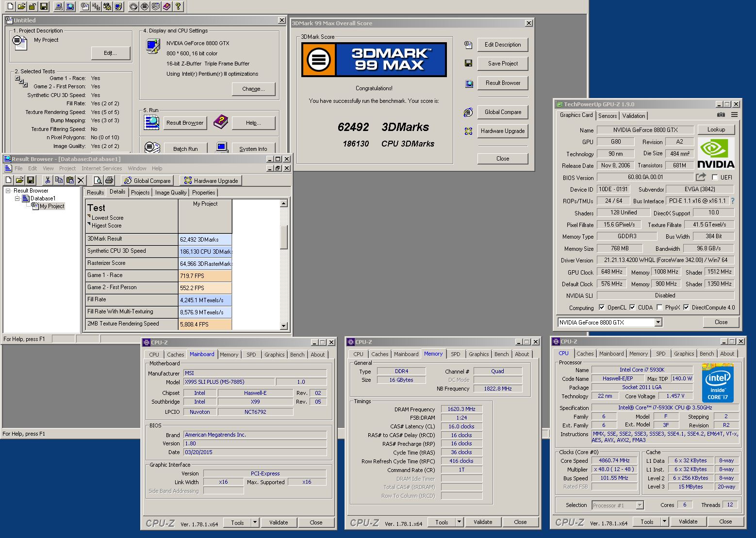Click the New project icon in the 3DMark toolbar
The image size is (756, 538).
click(x=9, y=6)
